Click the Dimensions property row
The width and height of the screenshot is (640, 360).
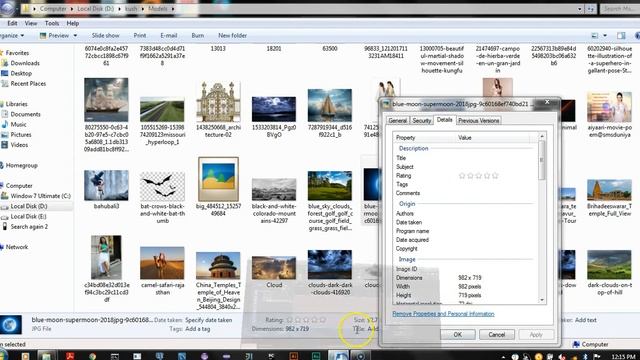pyautogui.click(x=465, y=278)
